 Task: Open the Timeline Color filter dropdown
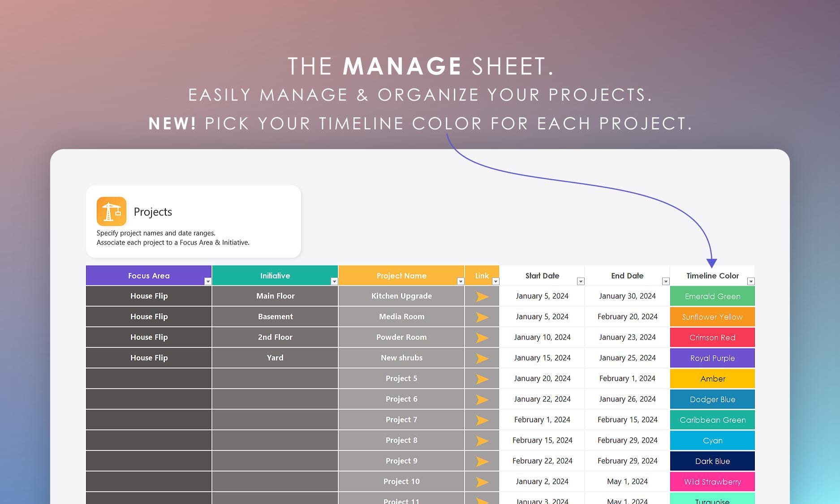click(x=752, y=281)
